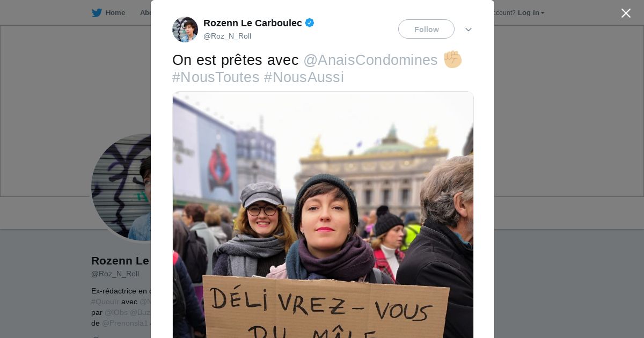Click the raised fist emoji in tweet
644x338 pixels.
[452, 59]
